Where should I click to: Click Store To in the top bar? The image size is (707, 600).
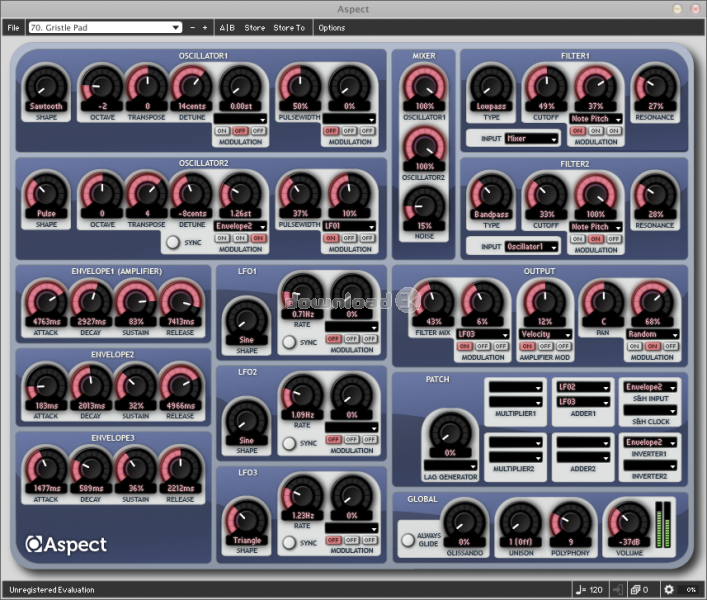tap(289, 27)
